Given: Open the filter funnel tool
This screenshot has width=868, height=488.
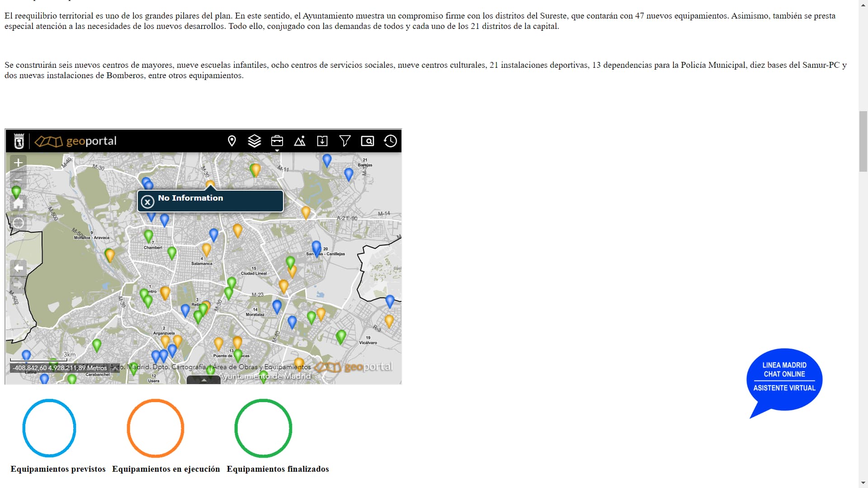Looking at the screenshot, I should [x=345, y=141].
